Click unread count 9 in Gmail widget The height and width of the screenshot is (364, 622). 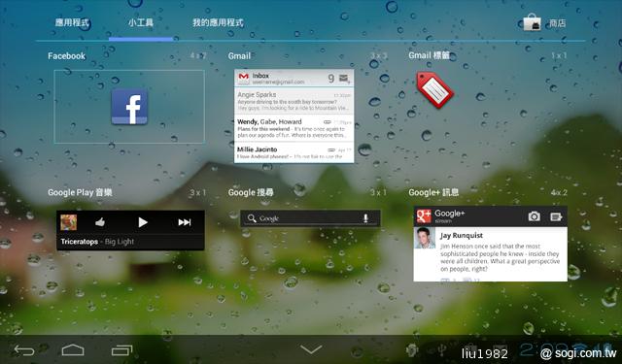point(330,79)
